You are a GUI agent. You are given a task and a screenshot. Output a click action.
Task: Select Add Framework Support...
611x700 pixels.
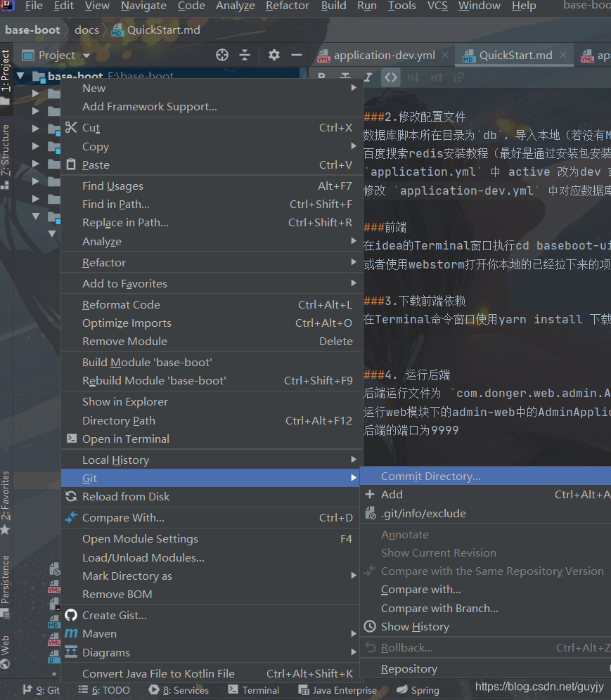(x=212, y=106)
